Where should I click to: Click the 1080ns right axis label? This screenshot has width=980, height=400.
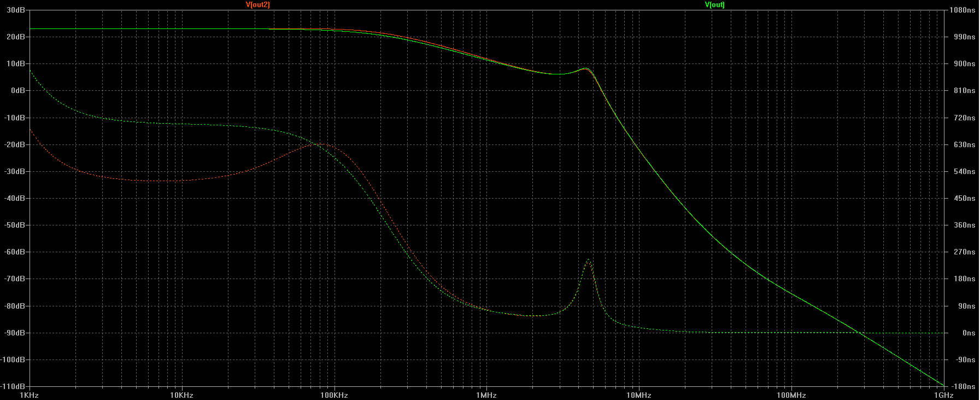962,10
